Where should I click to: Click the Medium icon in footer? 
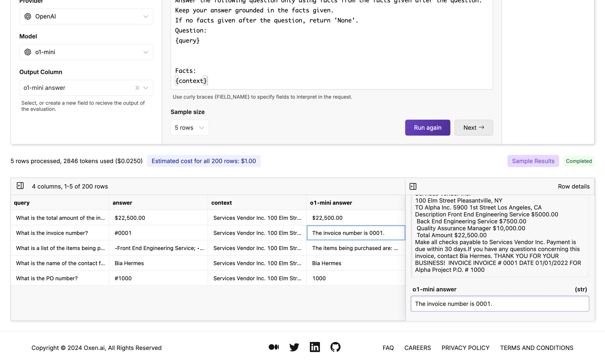274,347
